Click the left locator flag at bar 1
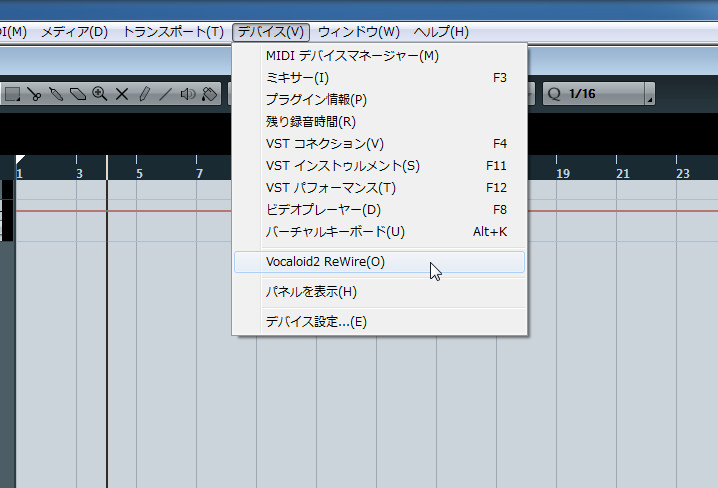The width and height of the screenshot is (718, 488). [19, 159]
